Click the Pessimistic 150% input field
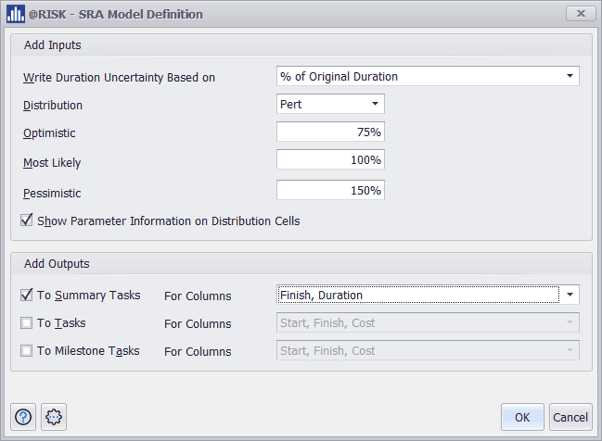This screenshot has height=441, width=602. (x=330, y=190)
